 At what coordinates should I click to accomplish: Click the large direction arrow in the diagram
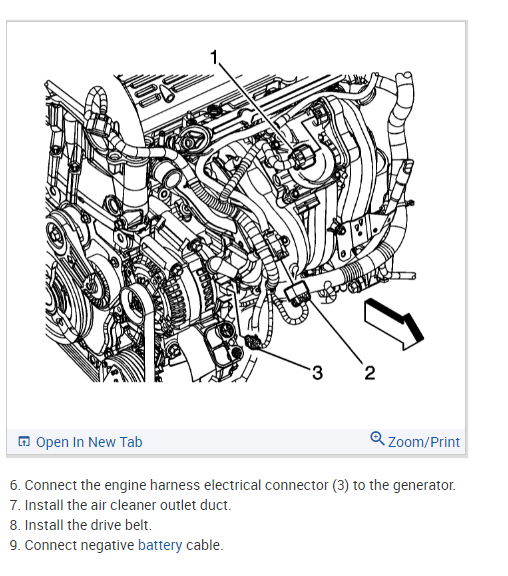pyautogui.click(x=393, y=324)
